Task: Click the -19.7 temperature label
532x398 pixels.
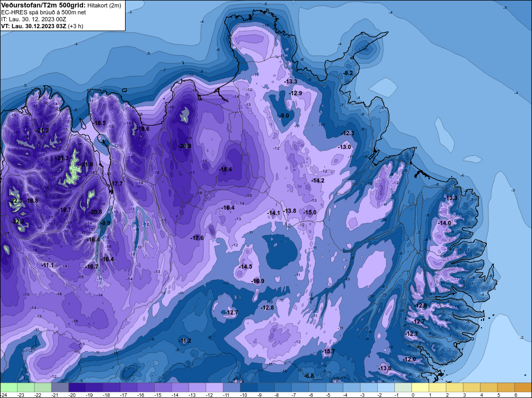Action: 65,210
